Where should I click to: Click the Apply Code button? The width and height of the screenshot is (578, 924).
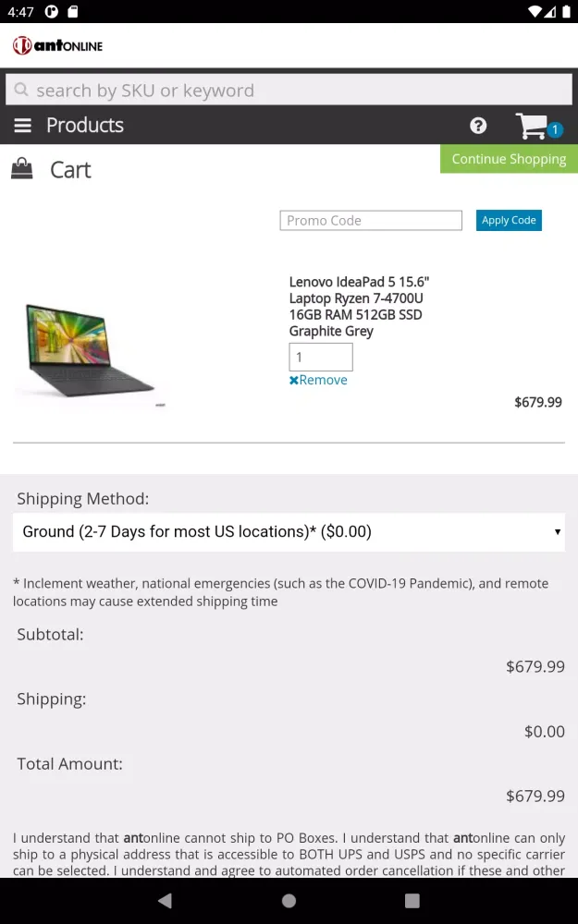(x=509, y=221)
